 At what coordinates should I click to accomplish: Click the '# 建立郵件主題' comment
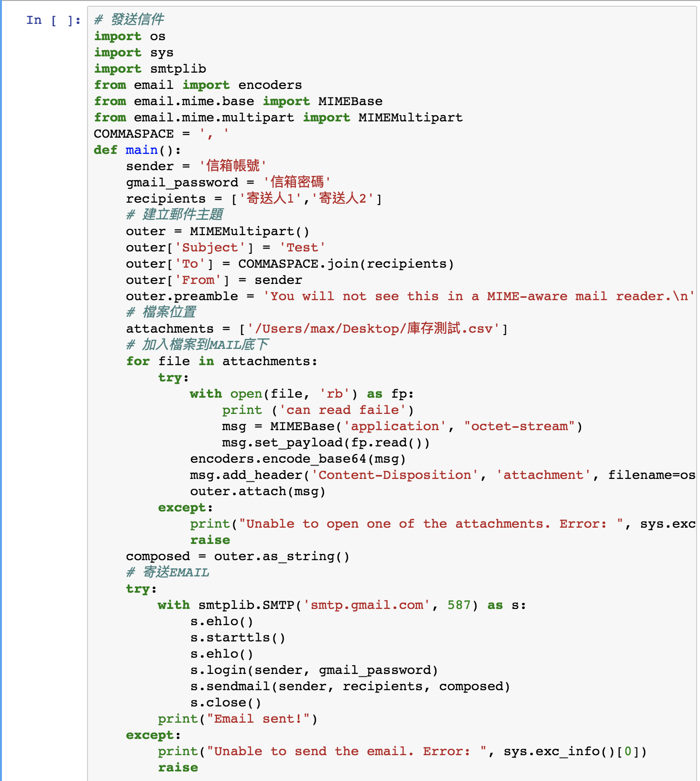(x=175, y=215)
